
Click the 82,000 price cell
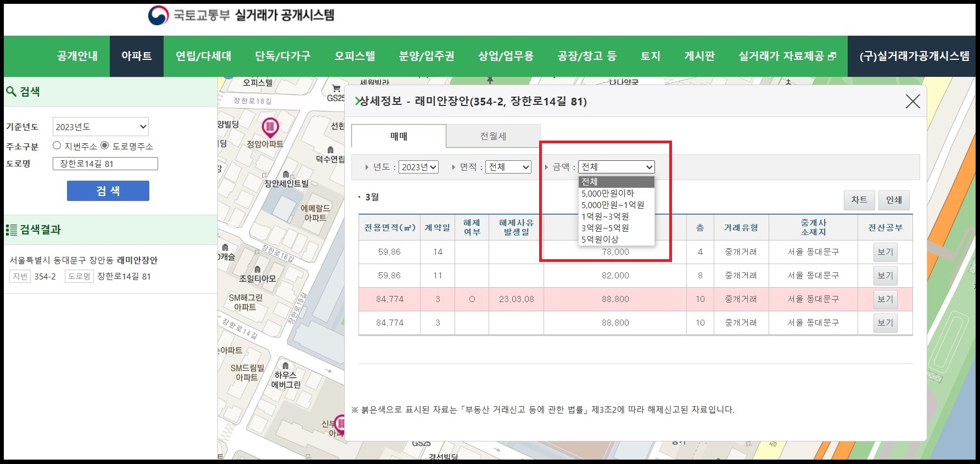tap(615, 276)
